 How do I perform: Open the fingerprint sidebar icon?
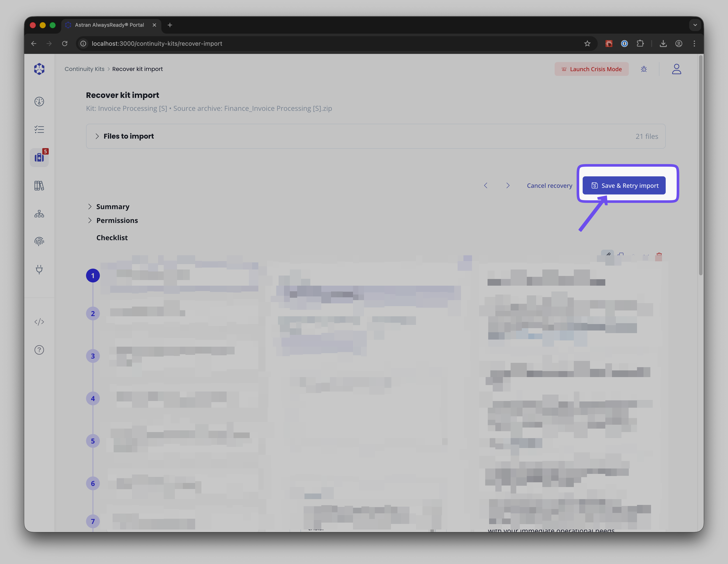(39, 241)
